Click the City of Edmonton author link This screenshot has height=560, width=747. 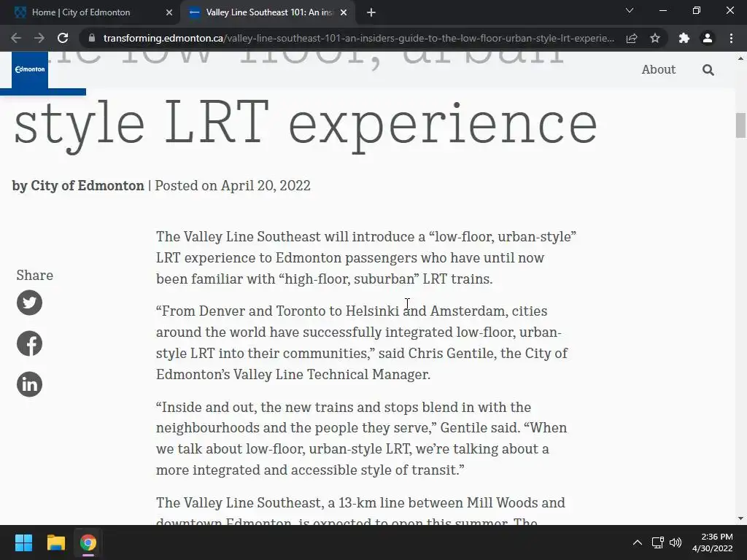coord(88,186)
